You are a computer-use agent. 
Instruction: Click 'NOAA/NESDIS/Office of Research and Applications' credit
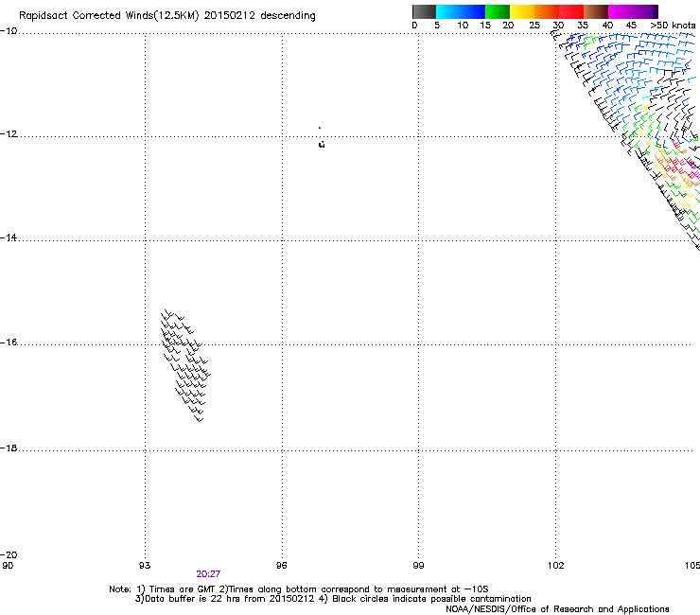pyautogui.click(x=557, y=609)
